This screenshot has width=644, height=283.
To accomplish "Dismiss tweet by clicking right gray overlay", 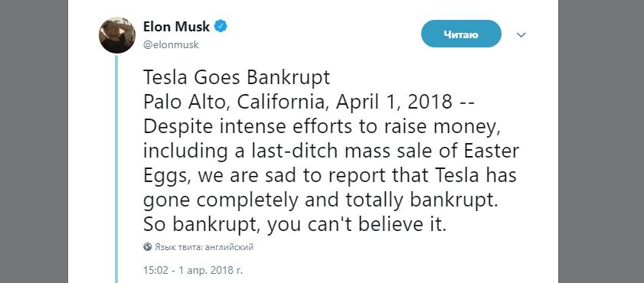I will pos(601,141).
